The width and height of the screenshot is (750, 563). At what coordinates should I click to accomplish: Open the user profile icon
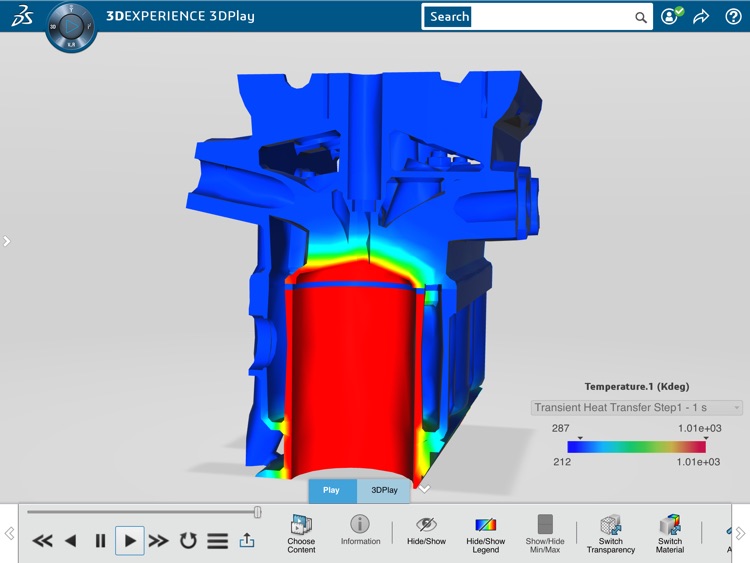point(671,16)
